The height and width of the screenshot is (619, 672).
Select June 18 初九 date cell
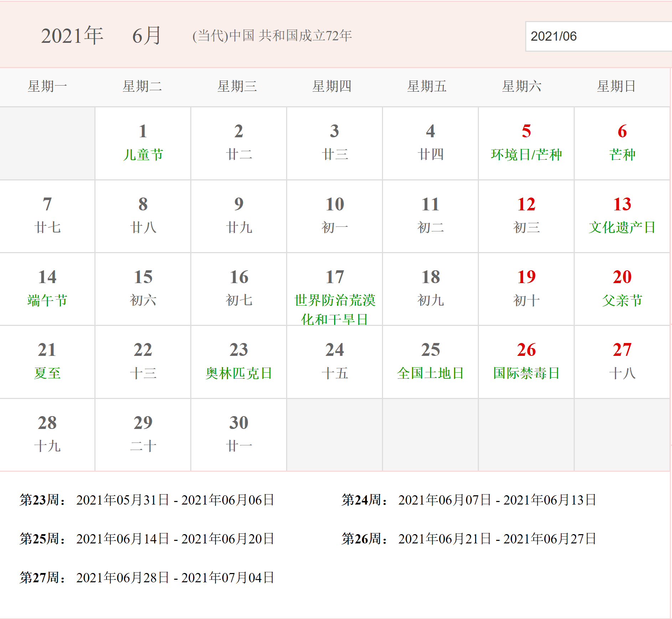point(430,289)
